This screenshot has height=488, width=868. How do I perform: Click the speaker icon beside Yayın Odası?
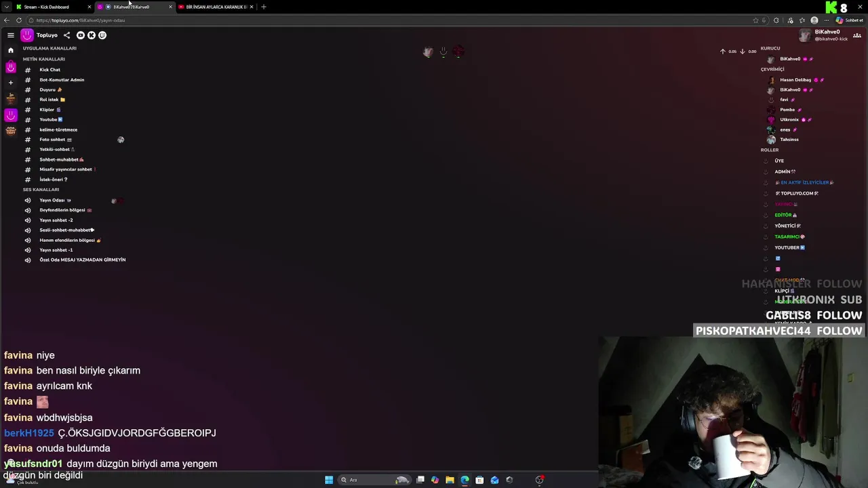pyautogui.click(x=28, y=200)
